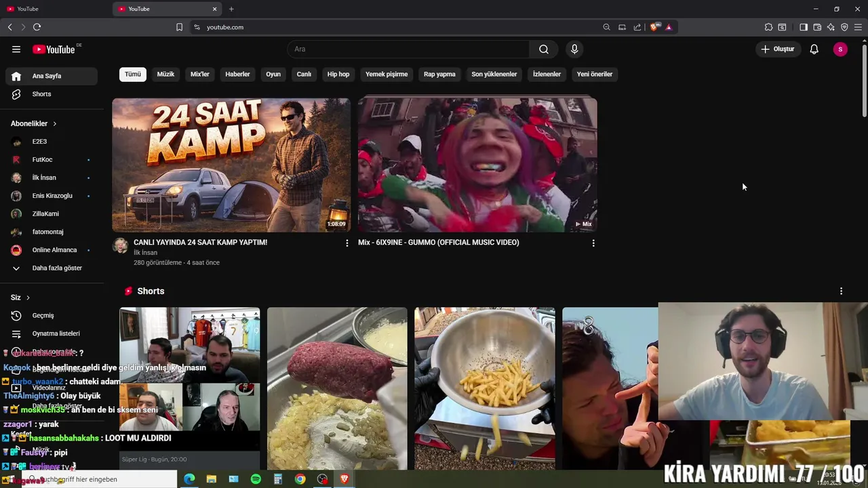Viewport: 868px width, 488px height.
Task: Open the Süper Lig short thumbnail
Action: click(190, 388)
